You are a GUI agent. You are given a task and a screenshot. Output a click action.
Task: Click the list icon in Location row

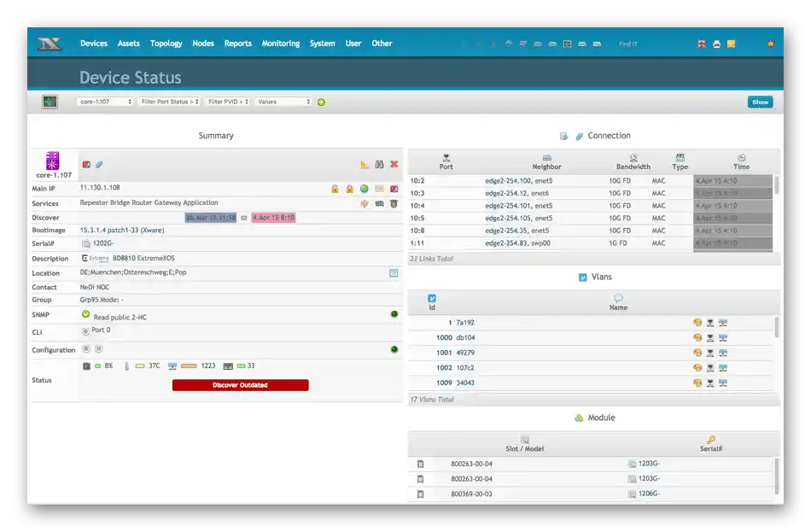[x=394, y=272]
